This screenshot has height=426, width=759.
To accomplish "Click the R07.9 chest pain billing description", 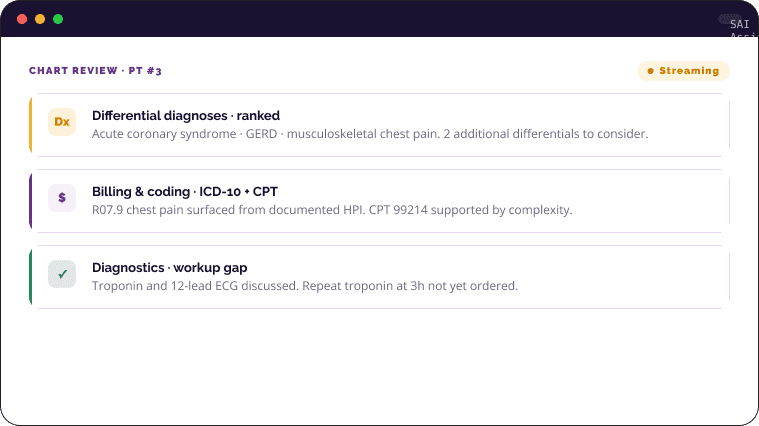I will 332,210.
